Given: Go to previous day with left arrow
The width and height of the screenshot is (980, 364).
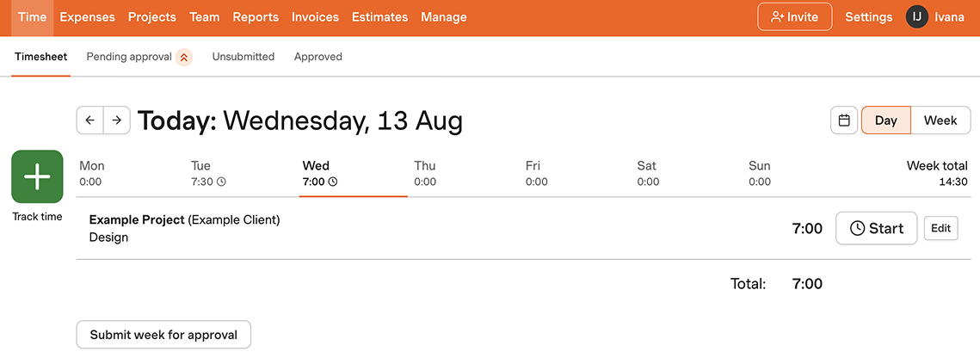Looking at the screenshot, I should [x=89, y=120].
